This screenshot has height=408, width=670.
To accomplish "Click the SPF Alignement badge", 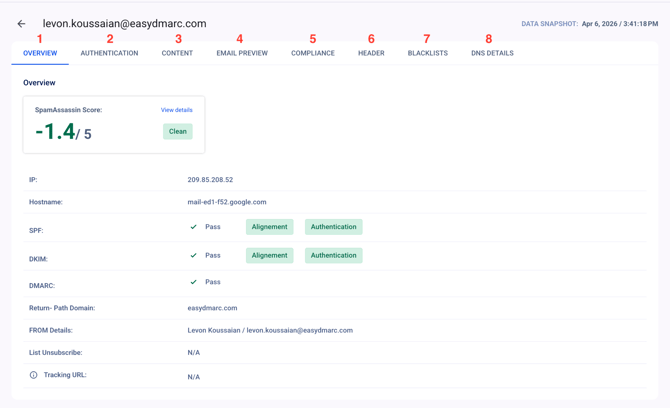I will (270, 227).
